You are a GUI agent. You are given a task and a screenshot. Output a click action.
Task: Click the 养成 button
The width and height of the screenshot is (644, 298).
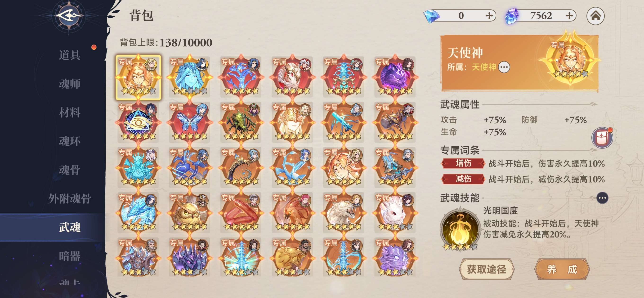click(x=562, y=269)
